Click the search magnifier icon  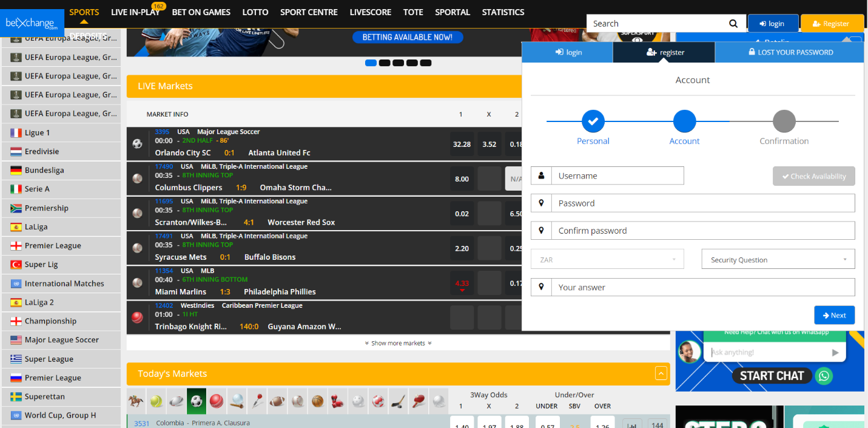733,24
